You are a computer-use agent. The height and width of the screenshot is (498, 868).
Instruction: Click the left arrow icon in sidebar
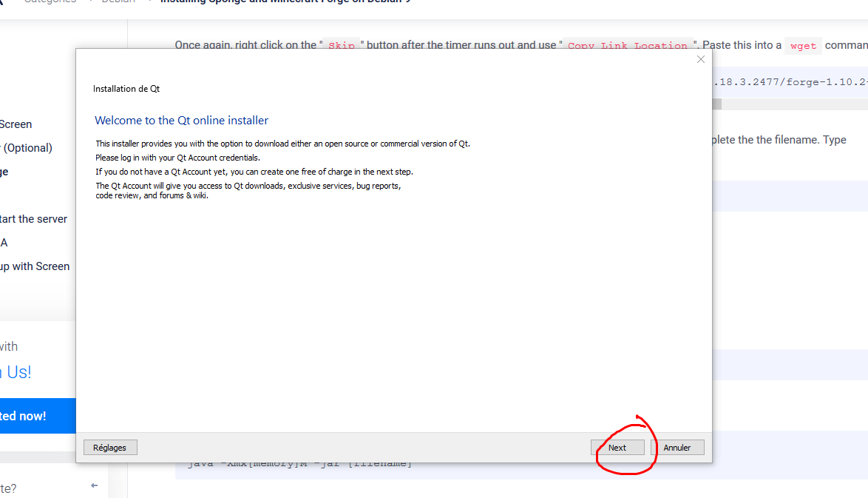(94, 485)
